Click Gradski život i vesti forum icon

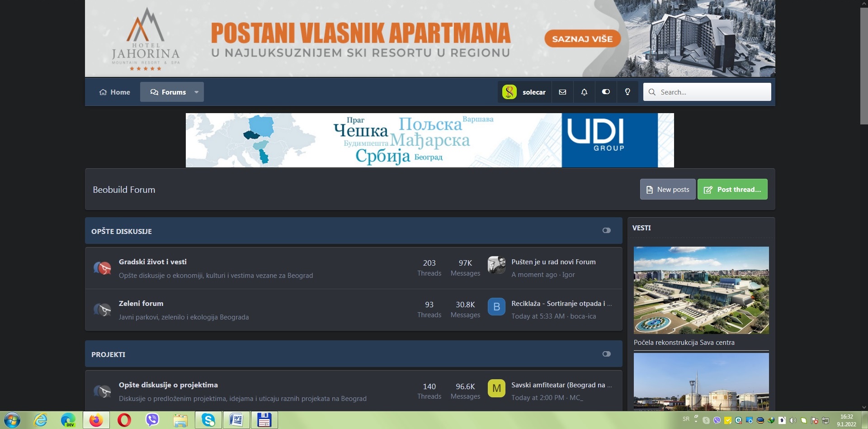(x=103, y=268)
